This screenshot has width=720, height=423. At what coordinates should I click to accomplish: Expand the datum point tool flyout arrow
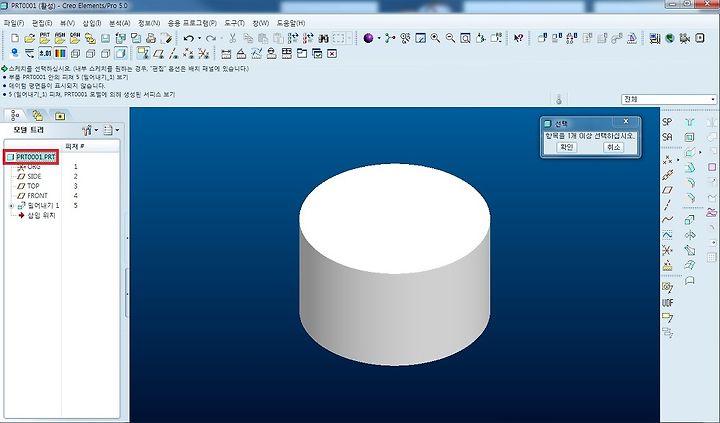[678, 160]
